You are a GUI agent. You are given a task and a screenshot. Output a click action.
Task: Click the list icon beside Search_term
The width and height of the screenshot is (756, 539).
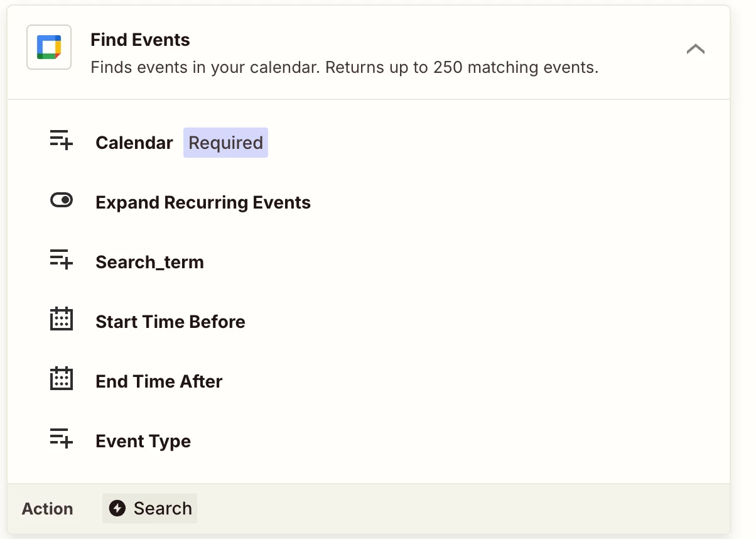pyautogui.click(x=62, y=260)
